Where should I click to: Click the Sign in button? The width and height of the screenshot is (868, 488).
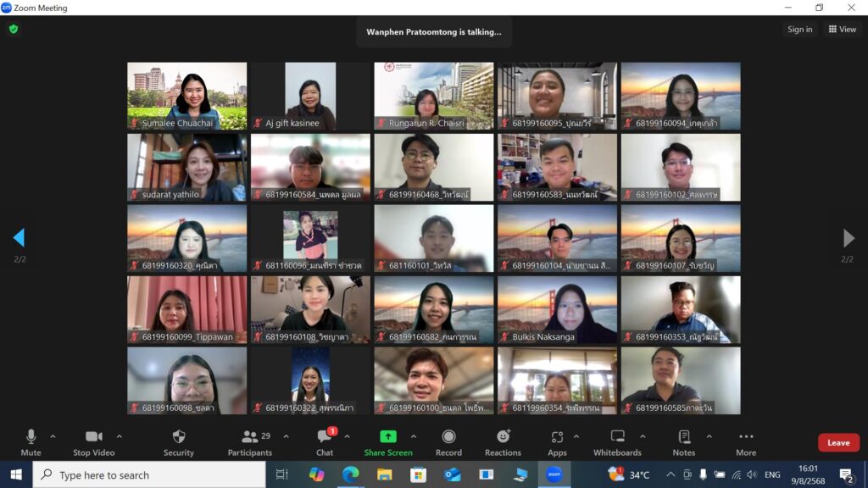[799, 30]
